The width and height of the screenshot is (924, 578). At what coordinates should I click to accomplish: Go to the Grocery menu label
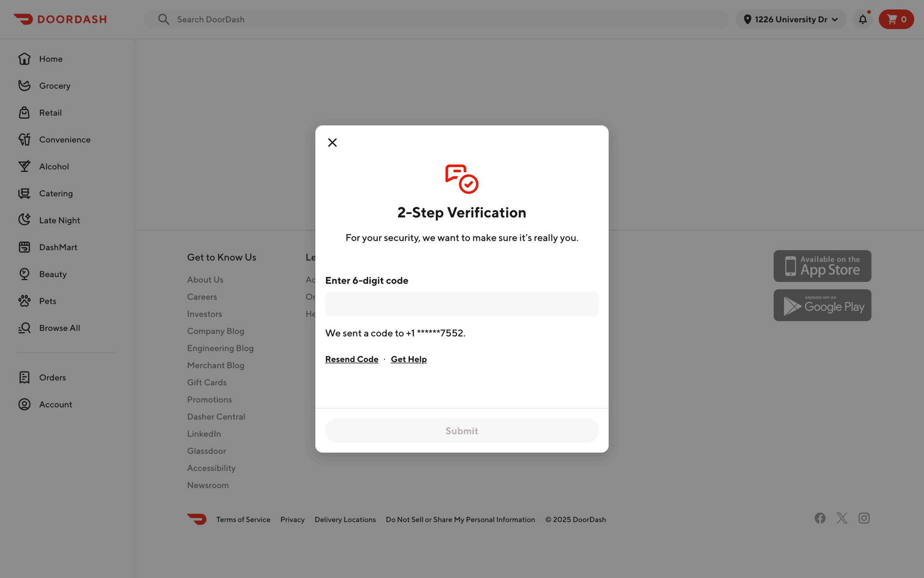click(55, 86)
